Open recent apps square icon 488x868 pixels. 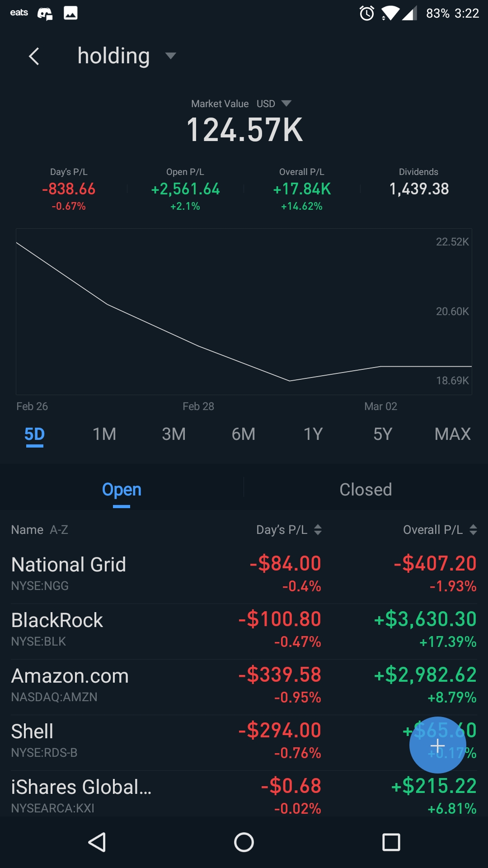391,842
